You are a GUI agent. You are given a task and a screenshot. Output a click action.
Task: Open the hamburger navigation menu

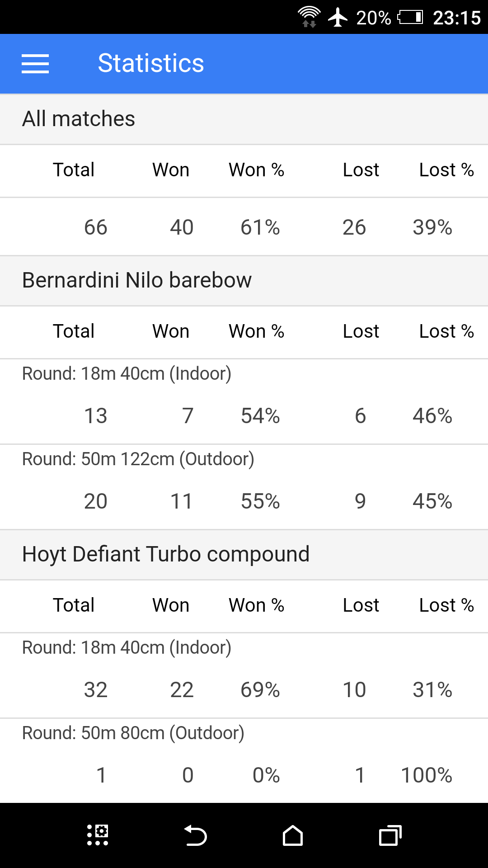tap(35, 64)
